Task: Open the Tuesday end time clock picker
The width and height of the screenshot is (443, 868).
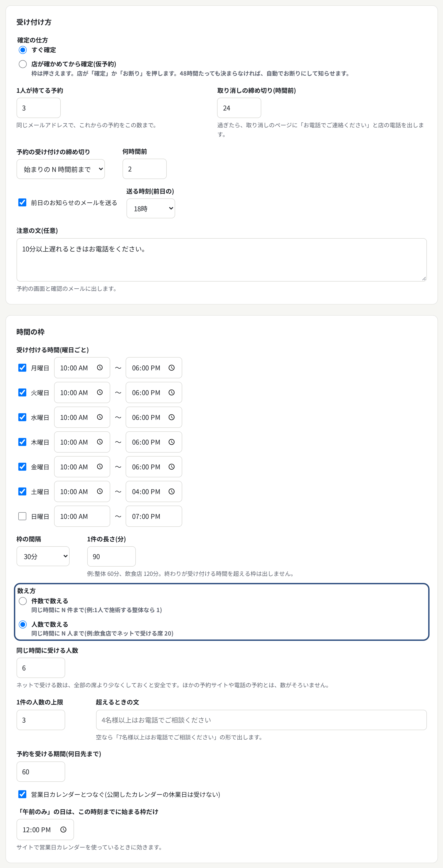Action: pos(171,392)
